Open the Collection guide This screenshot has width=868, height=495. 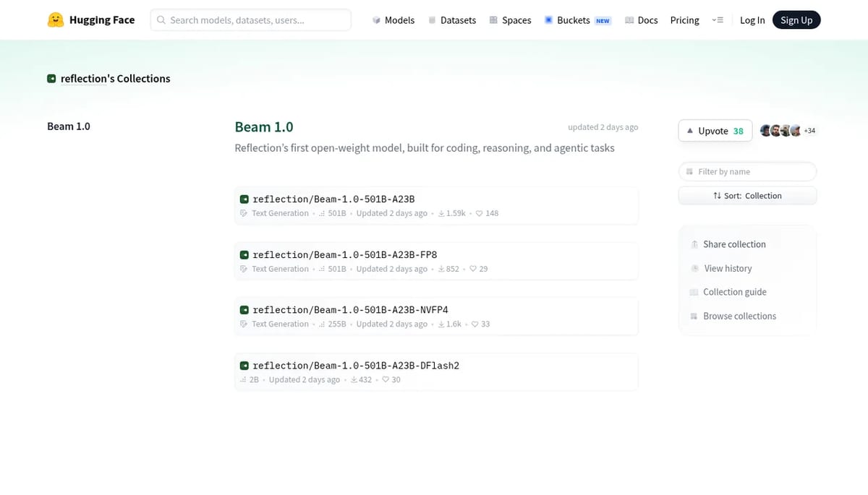click(734, 292)
